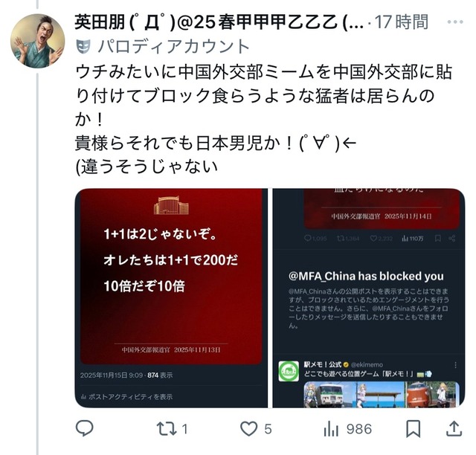476x455 pixels.
Task: Open the three-dot more options menu
Action: (455, 22)
